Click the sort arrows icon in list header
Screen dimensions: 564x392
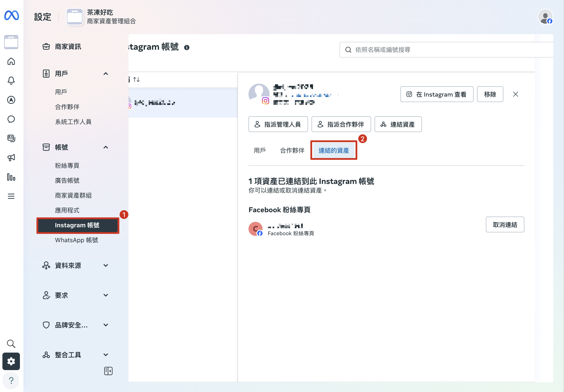[x=136, y=79]
